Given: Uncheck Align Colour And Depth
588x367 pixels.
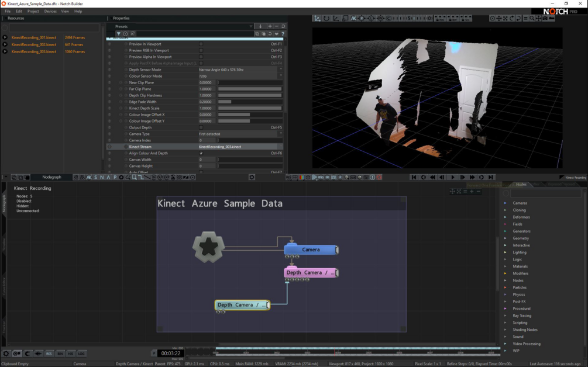Looking at the screenshot, I should click(201, 153).
